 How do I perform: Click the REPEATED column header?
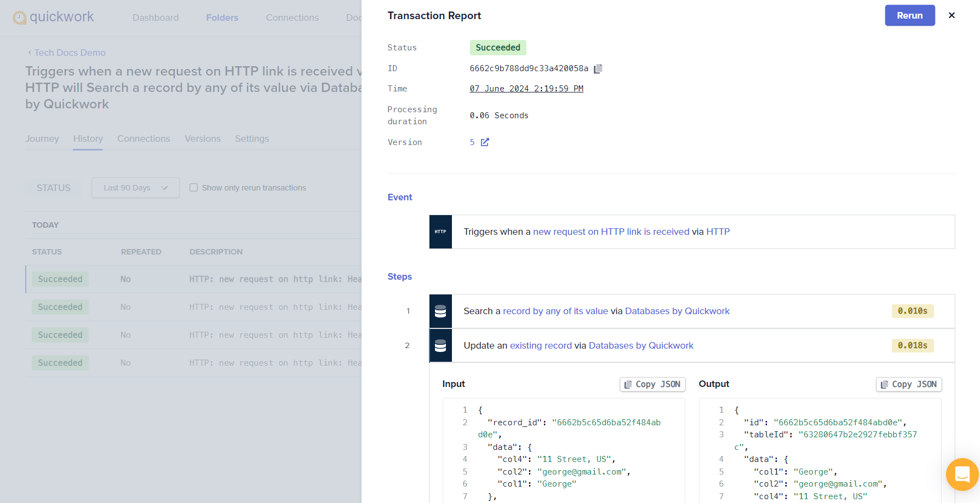[x=141, y=252]
